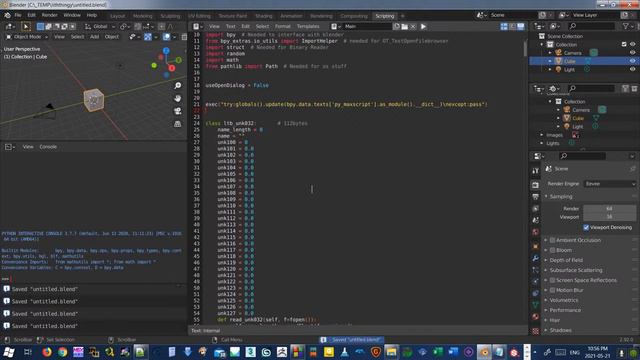The image size is (640, 360).
Task: Open the Physics properties tab
Action: pos(536,282)
